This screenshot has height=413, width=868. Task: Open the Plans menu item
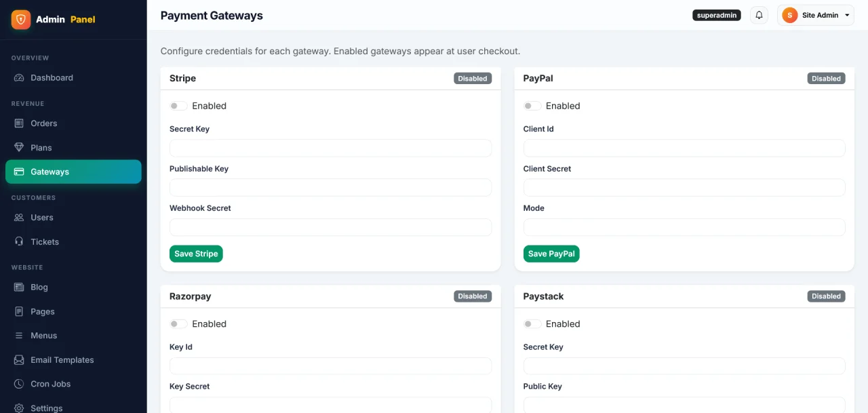73,148
